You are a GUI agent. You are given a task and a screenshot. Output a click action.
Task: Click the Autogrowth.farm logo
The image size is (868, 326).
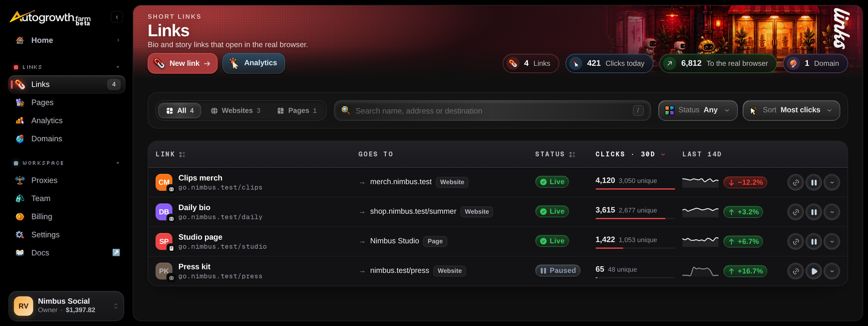(x=50, y=18)
